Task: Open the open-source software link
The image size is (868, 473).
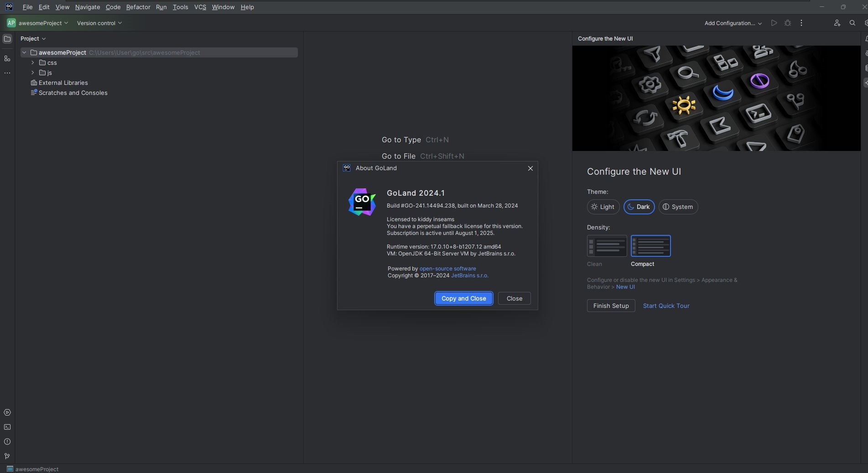Action: pyautogui.click(x=447, y=269)
